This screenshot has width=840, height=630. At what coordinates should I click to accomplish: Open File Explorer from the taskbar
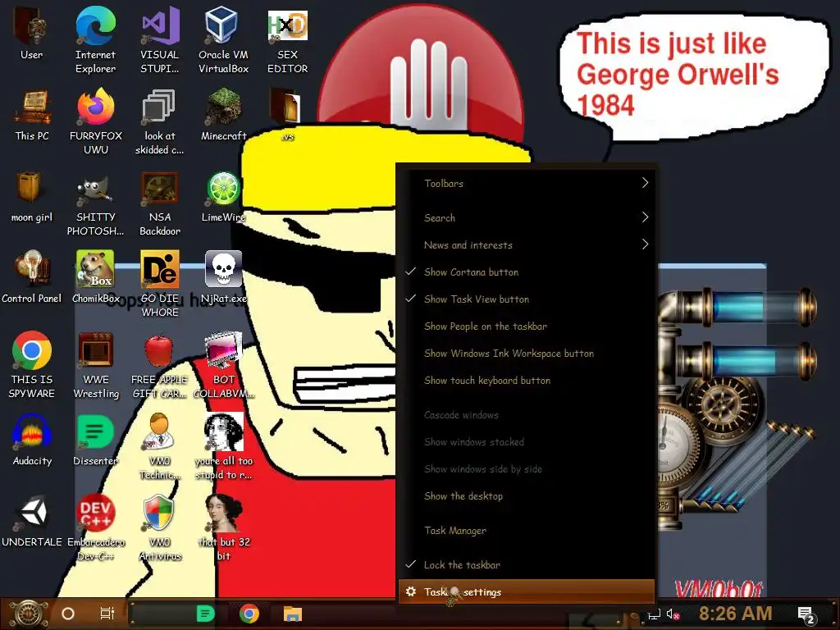(293, 614)
